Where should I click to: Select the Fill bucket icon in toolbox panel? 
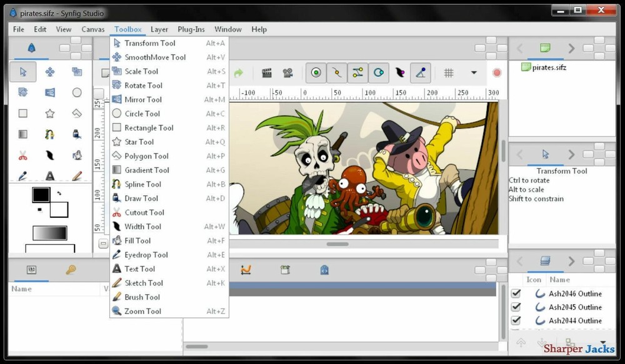(x=77, y=155)
